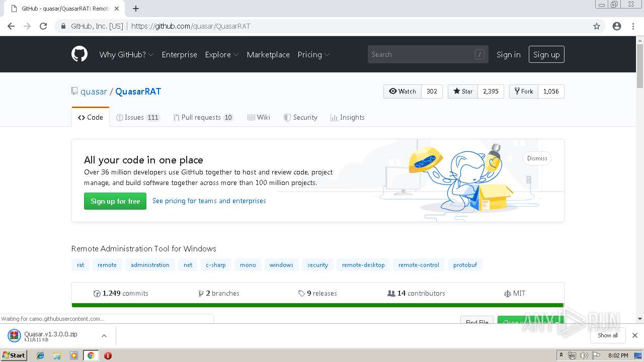Open the Wiki tab
Screen dimensions: 644x362
click(x=259, y=117)
